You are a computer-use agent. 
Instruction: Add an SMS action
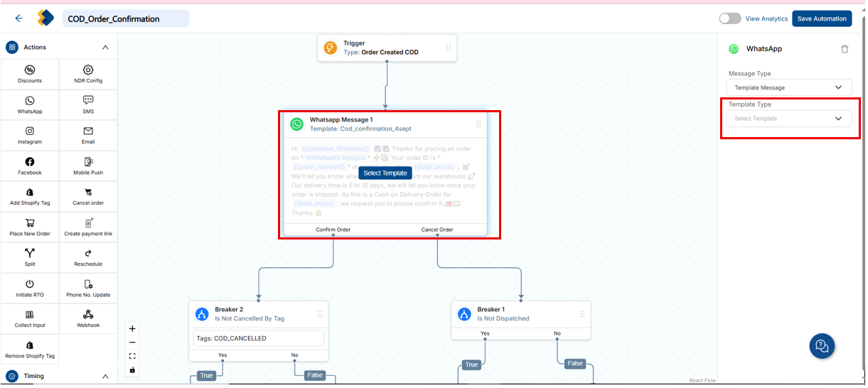[88, 105]
